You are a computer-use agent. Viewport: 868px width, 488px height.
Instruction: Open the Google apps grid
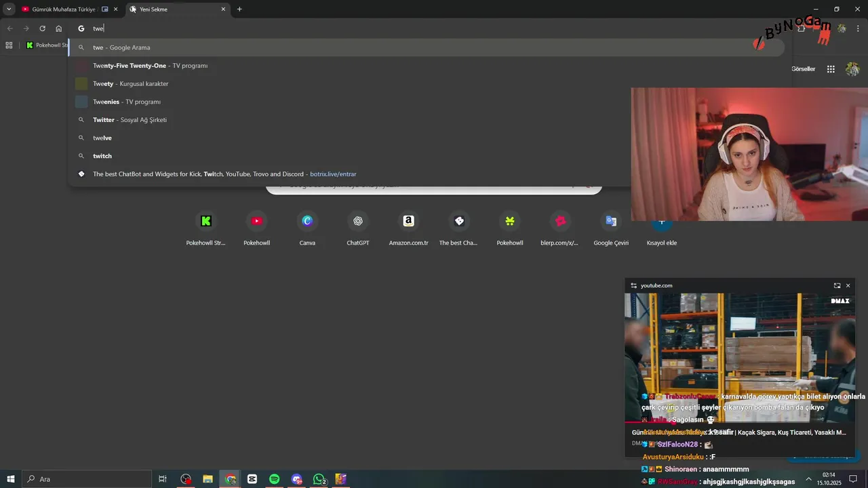831,69
